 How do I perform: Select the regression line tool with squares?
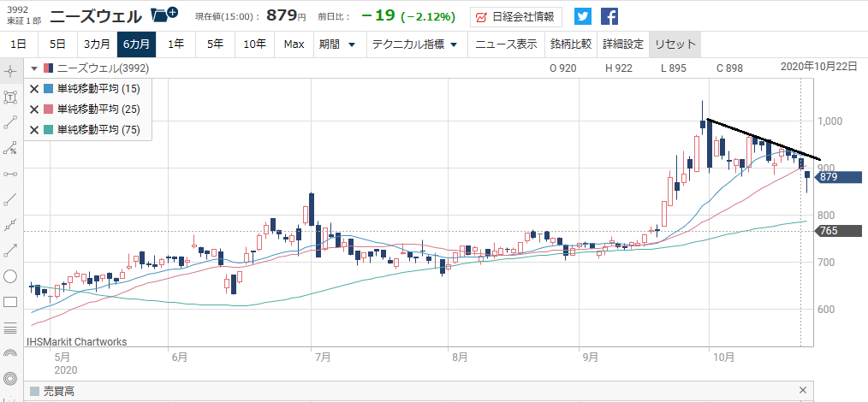[x=10, y=225]
